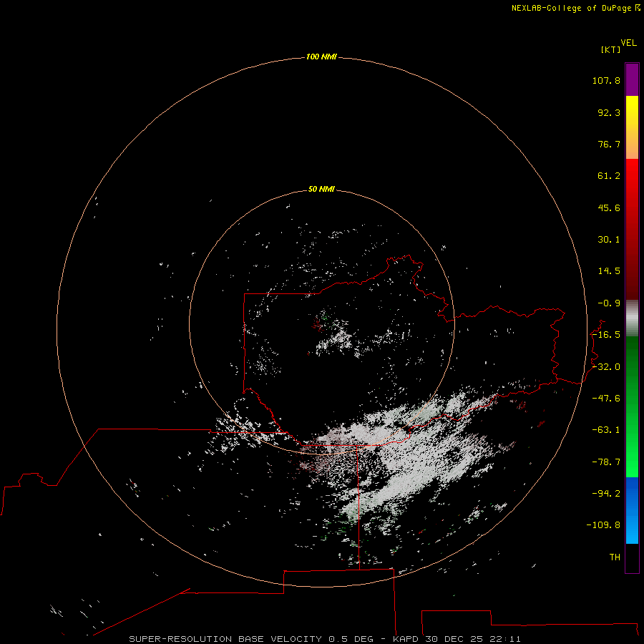Screen dimensions: 644x644
Task: Click the 14.5 velocity scale value
Action: [609, 271]
